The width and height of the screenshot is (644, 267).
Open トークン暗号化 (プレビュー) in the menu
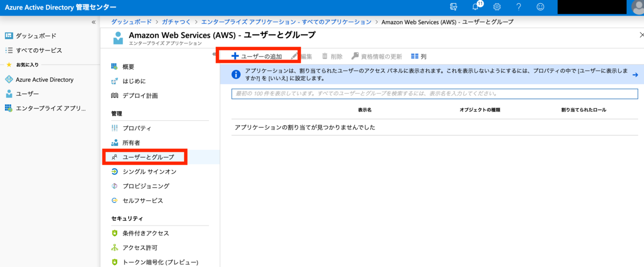(160, 262)
